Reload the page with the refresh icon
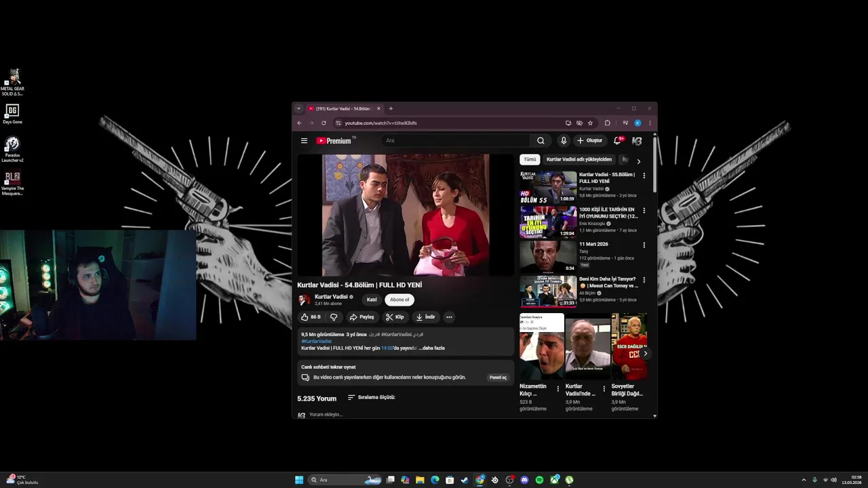The width and height of the screenshot is (868, 488). [323, 123]
